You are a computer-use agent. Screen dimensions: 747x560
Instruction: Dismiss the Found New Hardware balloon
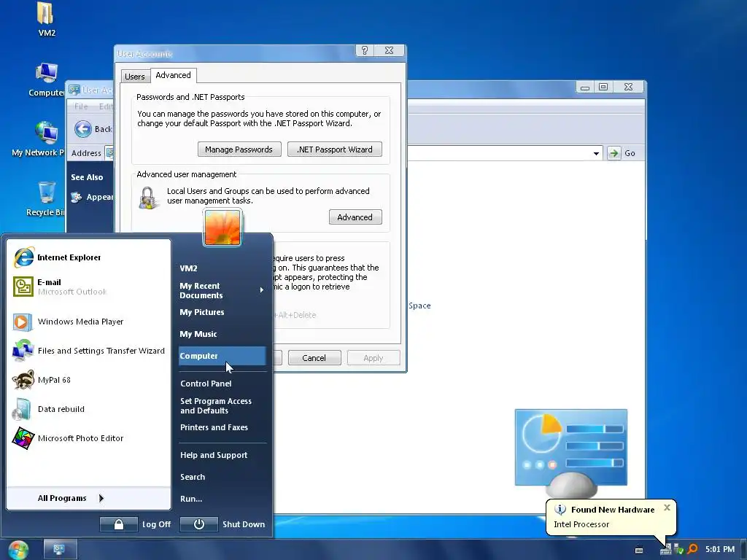tap(667, 507)
